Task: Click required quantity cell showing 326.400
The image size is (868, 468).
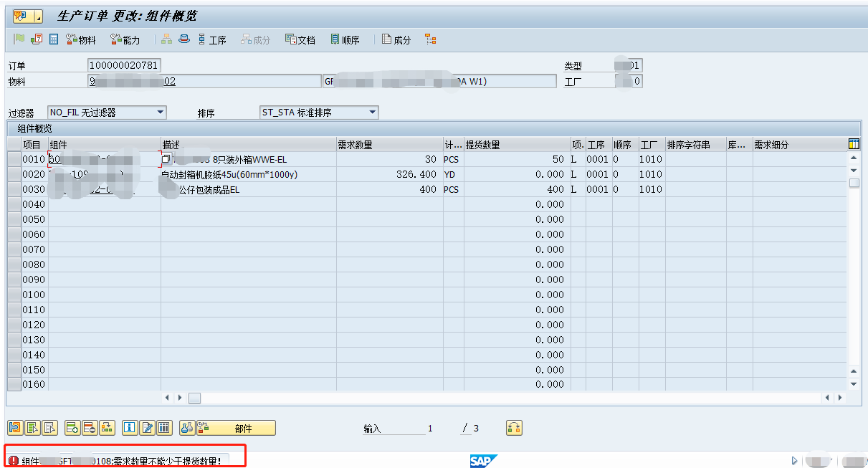Action: point(389,174)
